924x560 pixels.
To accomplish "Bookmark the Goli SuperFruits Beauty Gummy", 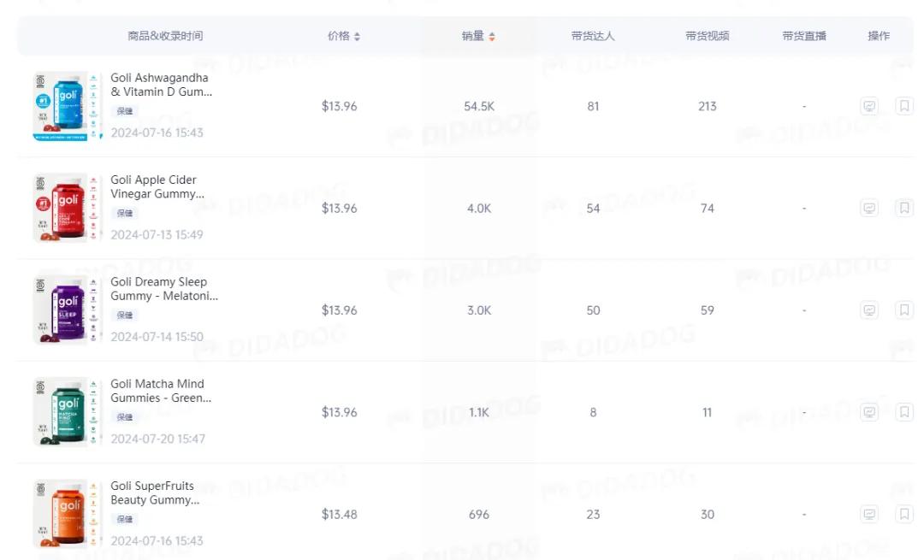I will 903,515.
